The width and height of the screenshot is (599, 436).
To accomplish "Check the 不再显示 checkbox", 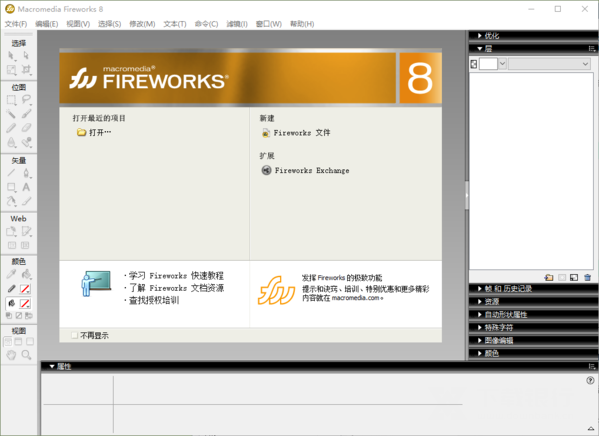I will point(74,336).
